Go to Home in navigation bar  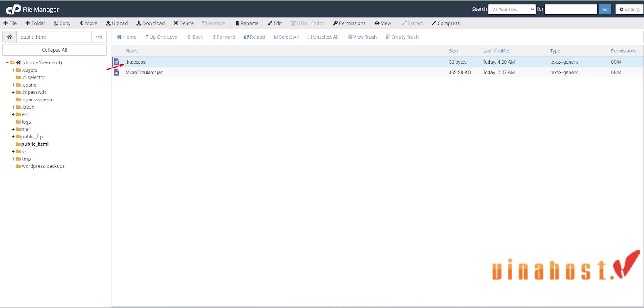126,37
